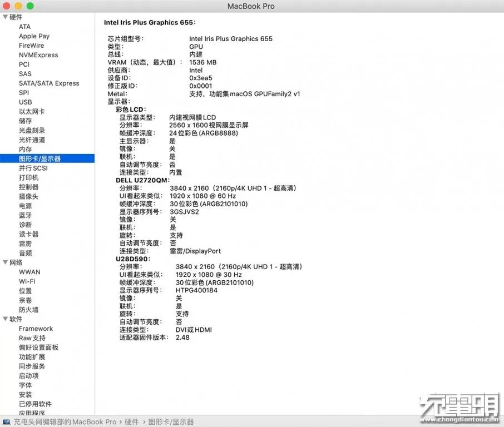Click the 彩色LCD display heading
Viewport: 504px width, 427px height.
pyautogui.click(x=131, y=109)
